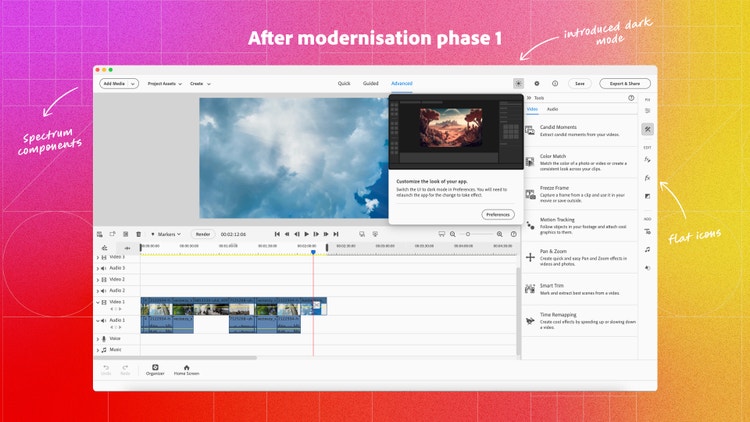Click the settings gear in top bar
The height and width of the screenshot is (422, 750).
pos(537,84)
